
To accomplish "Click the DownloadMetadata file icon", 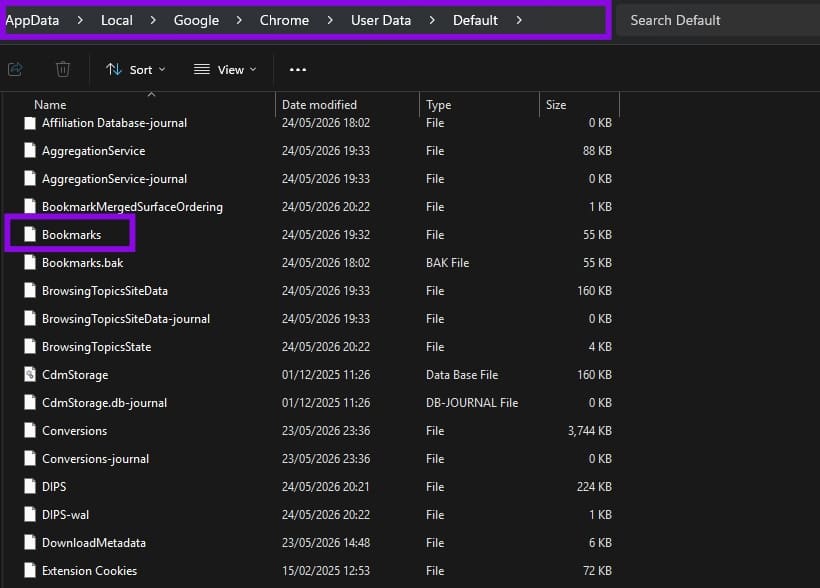I will (30, 542).
